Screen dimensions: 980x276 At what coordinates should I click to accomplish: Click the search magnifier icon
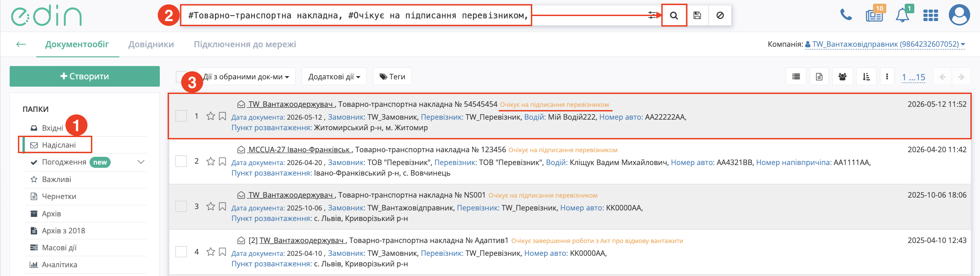(674, 16)
